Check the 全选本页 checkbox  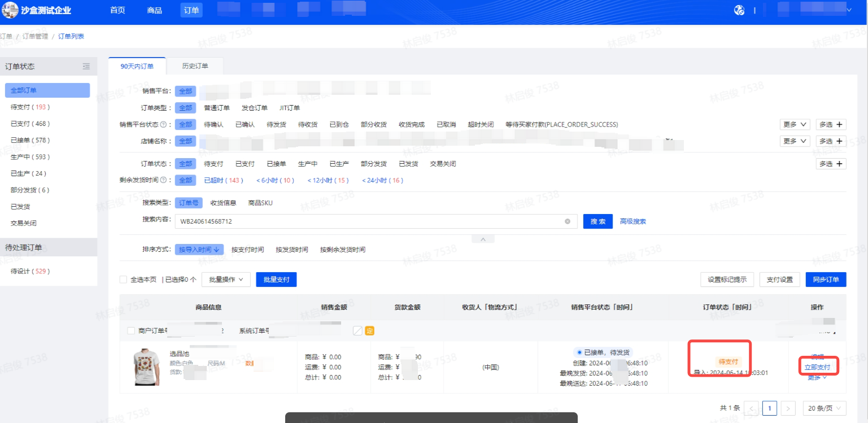123,279
